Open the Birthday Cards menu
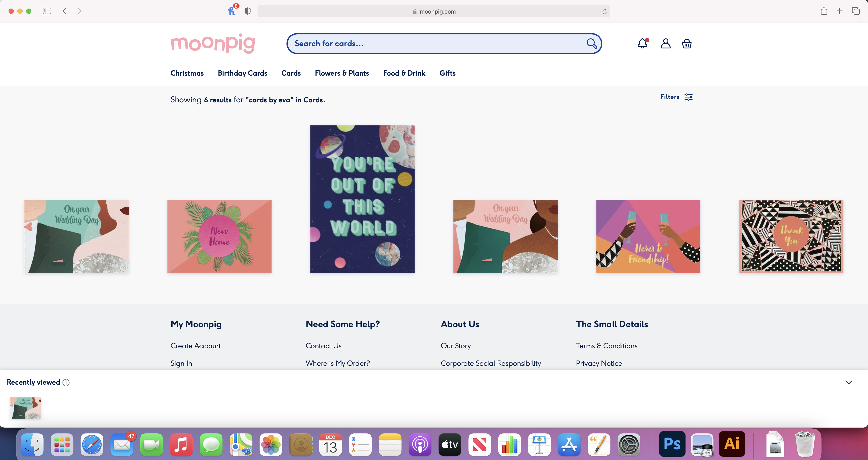This screenshot has width=868, height=460. [242, 73]
